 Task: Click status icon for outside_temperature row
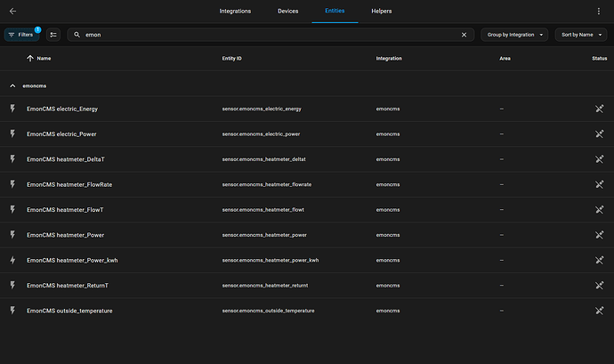pyautogui.click(x=599, y=311)
